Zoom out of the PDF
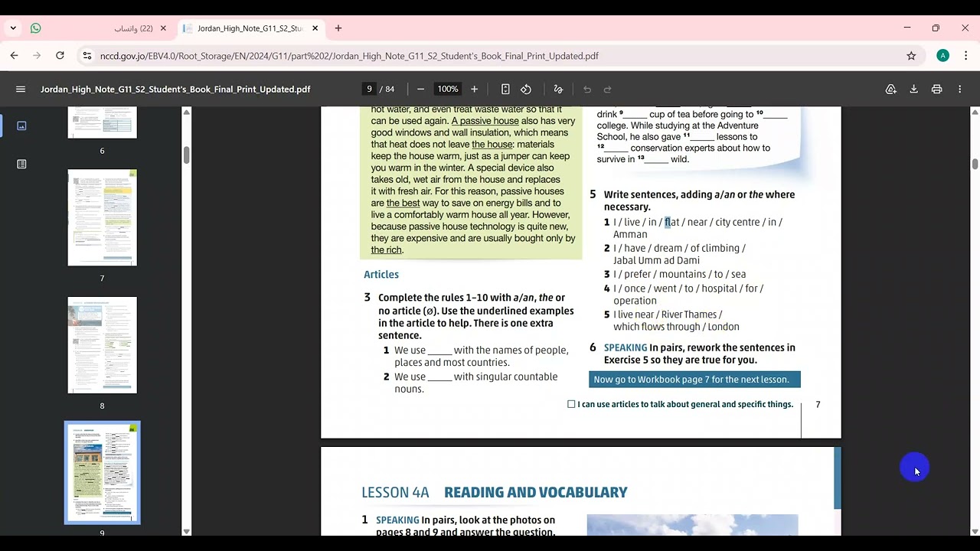This screenshot has width=980, height=551. pos(420,90)
